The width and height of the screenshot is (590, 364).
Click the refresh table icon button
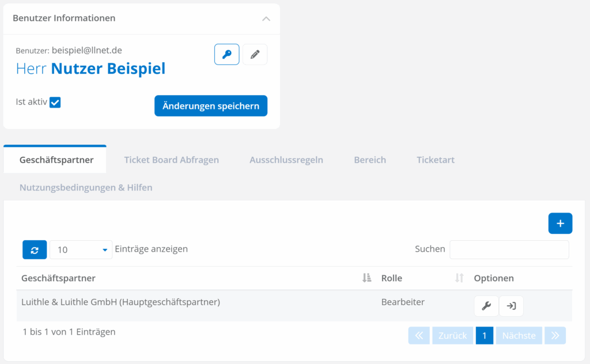35,250
